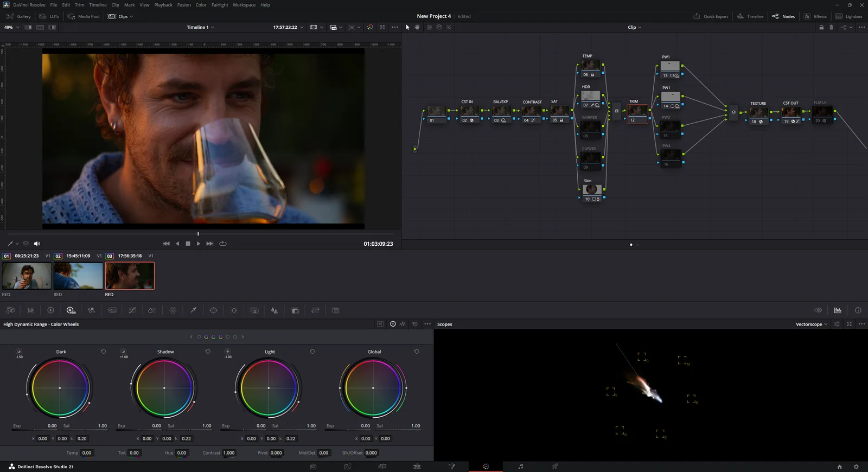Open the Vectorscope scope type dropdown
Image resolution: width=868 pixels, height=472 pixels.
[812, 324]
